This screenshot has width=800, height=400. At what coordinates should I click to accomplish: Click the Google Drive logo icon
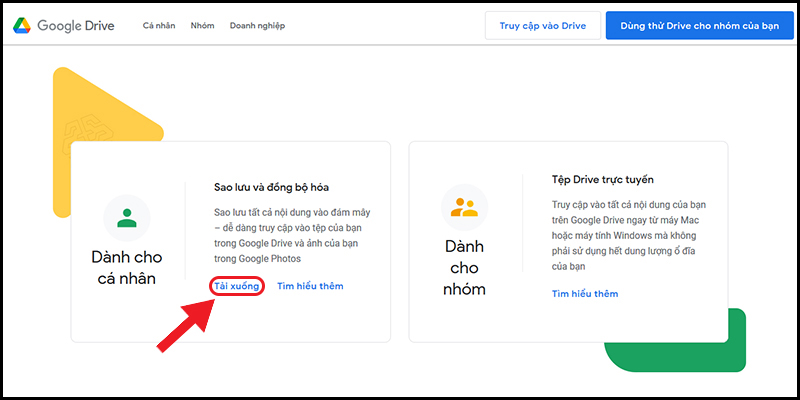pos(22,26)
